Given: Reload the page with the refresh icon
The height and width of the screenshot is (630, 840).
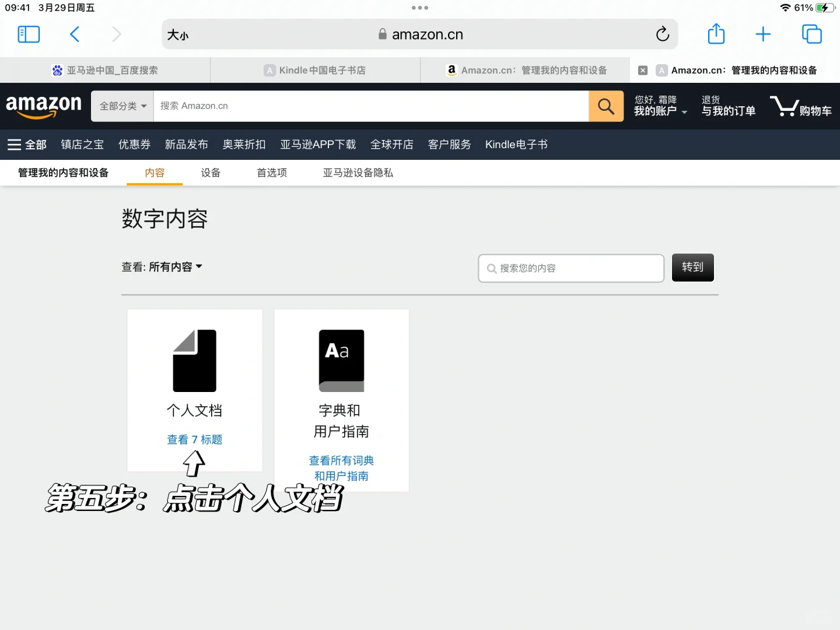Looking at the screenshot, I should click(662, 34).
